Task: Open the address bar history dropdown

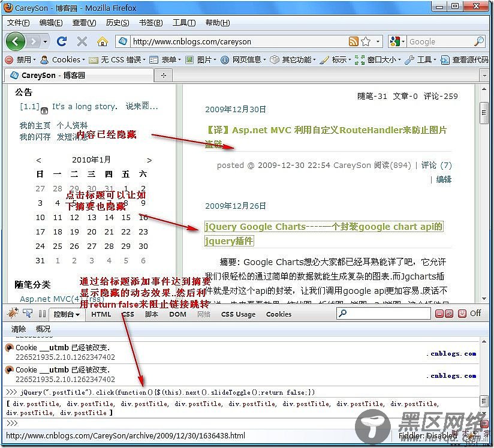Action: coord(378,41)
